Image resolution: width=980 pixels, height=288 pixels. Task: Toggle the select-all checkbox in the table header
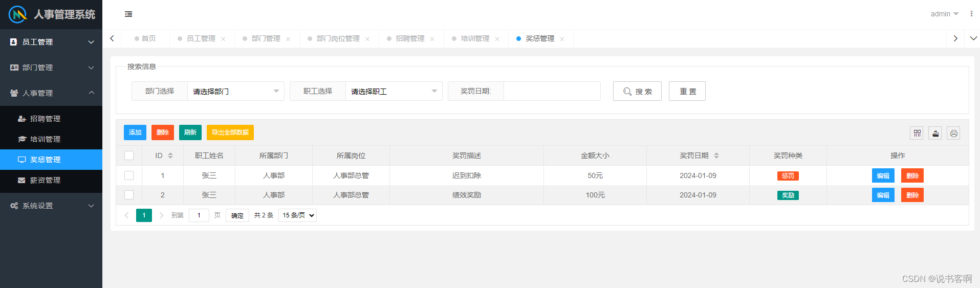129,156
